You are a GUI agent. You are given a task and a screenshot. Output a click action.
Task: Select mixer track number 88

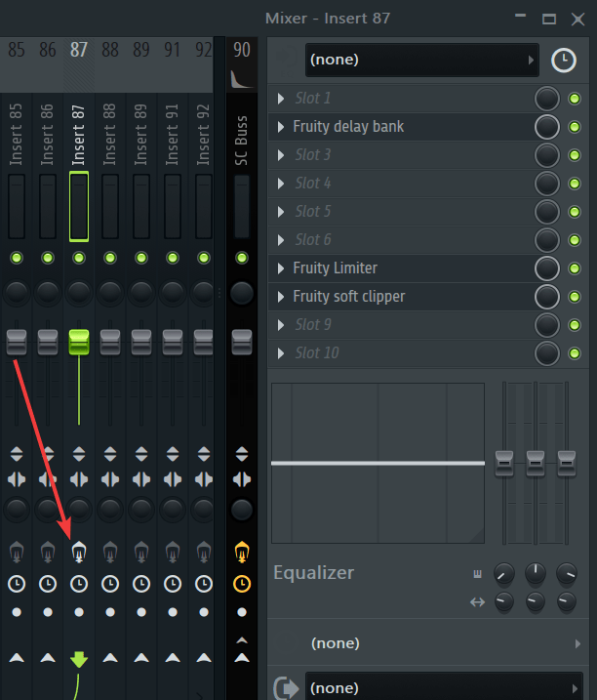coord(110,50)
